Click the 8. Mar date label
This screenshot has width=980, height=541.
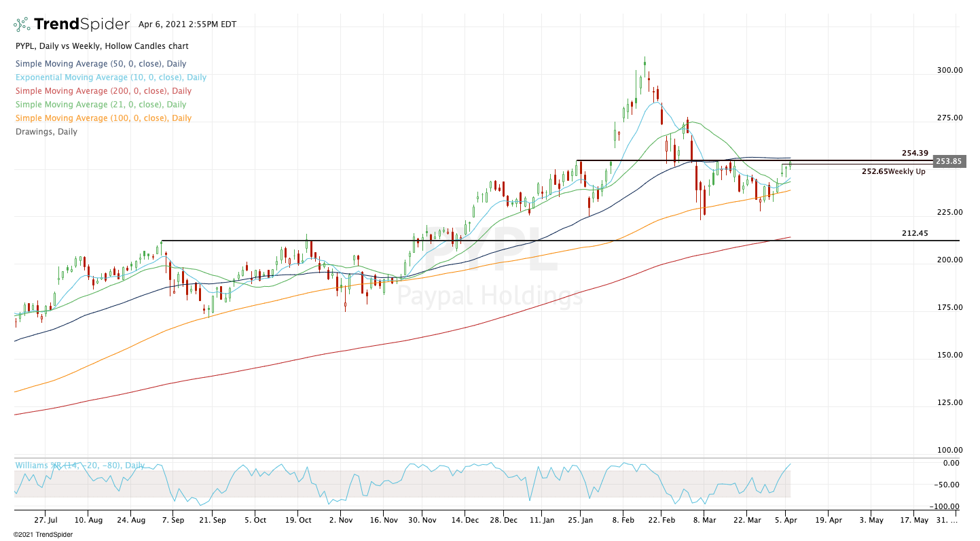pos(704,520)
